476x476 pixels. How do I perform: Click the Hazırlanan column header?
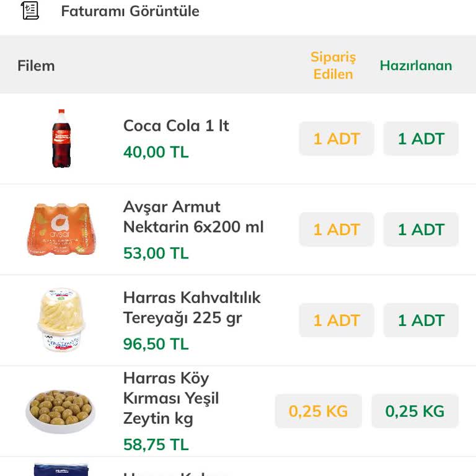coord(416,66)
